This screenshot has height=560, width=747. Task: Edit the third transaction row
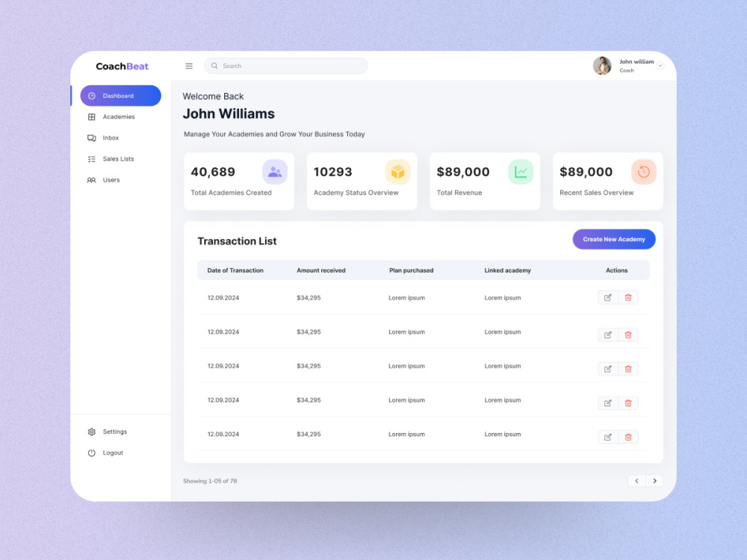coord(608,369)
